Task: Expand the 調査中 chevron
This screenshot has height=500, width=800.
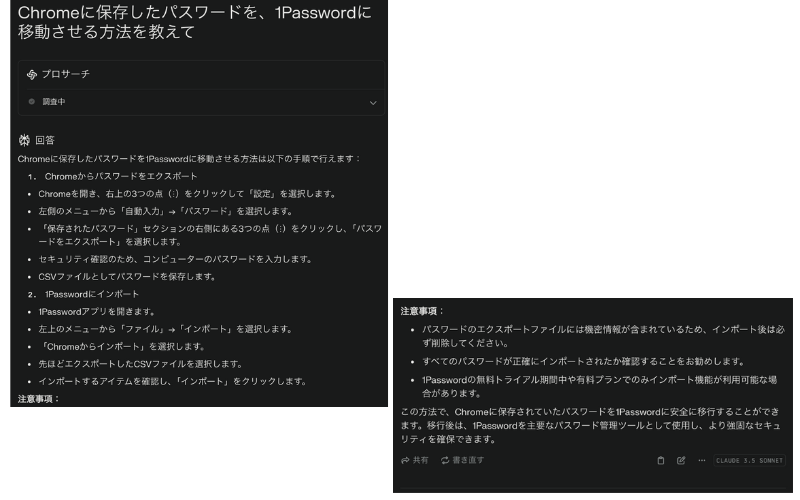Action: coord(373,103)
